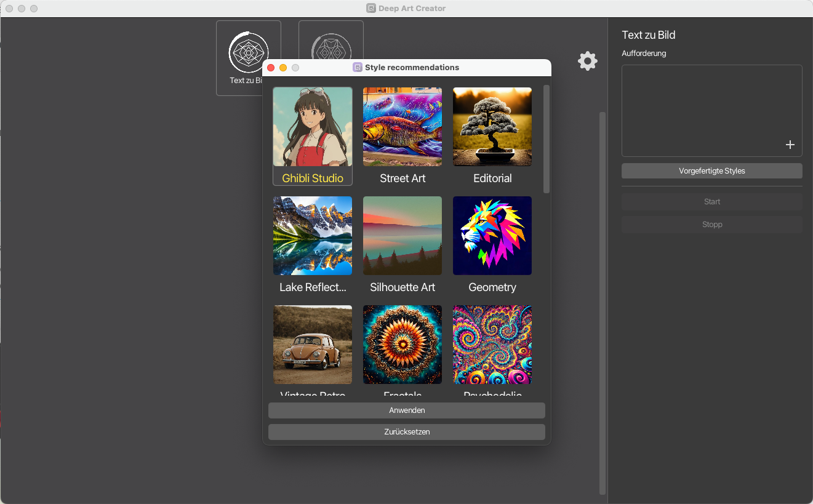Viewport: 813px width, 504px height.
Task: Click the Aufforderung label
Action: pos(644,54)
